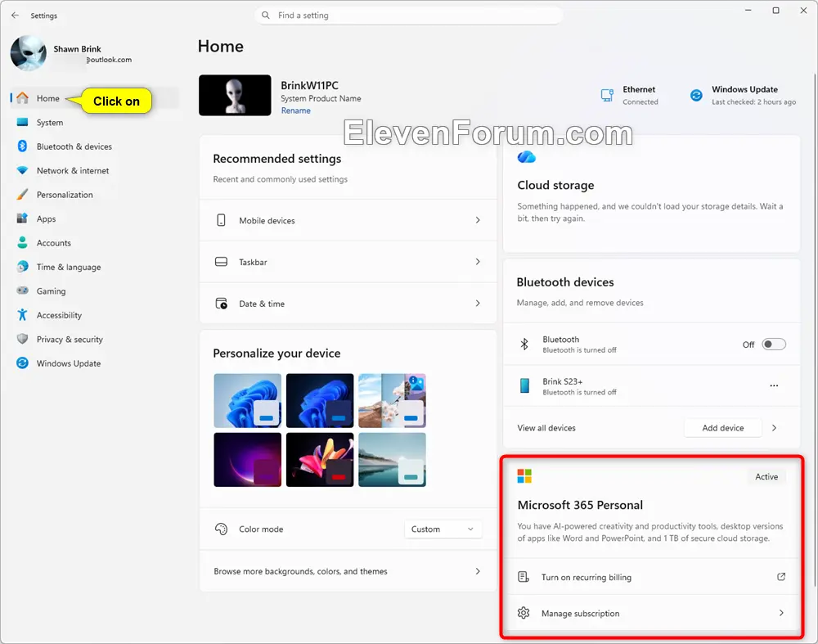This screenshot has height=644, width=818.
Task: Click the Color mode palette icon
Action: tap(221, 529)
